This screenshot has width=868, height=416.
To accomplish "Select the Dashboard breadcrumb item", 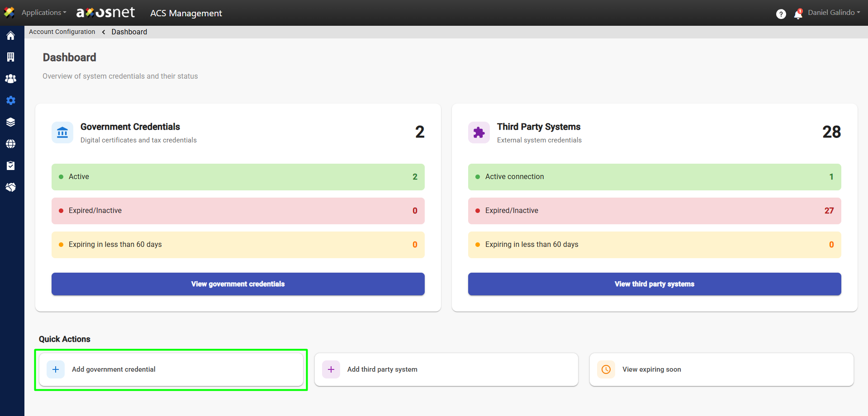I will (x=129, y=32).
